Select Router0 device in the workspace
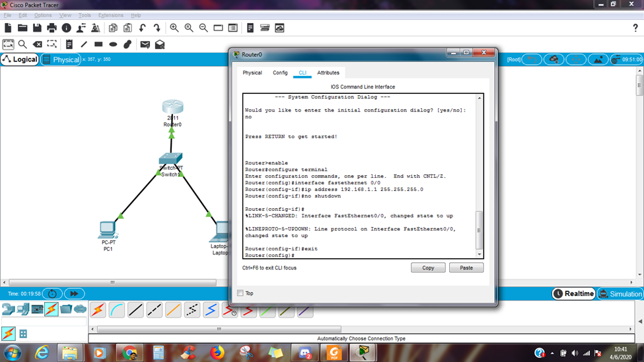644x362 pixels. pyautogui.click(x=172, y=107)
